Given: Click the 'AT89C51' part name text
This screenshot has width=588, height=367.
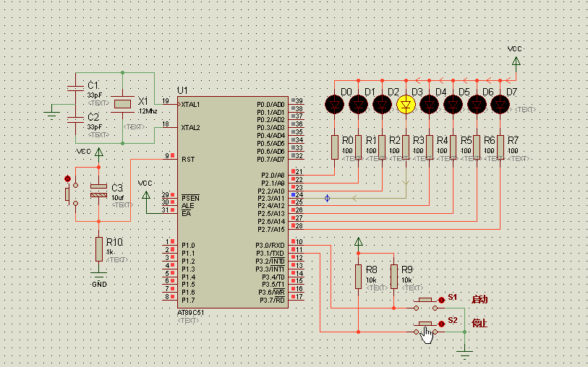Looking at the screenshot, I should [191, 313].
